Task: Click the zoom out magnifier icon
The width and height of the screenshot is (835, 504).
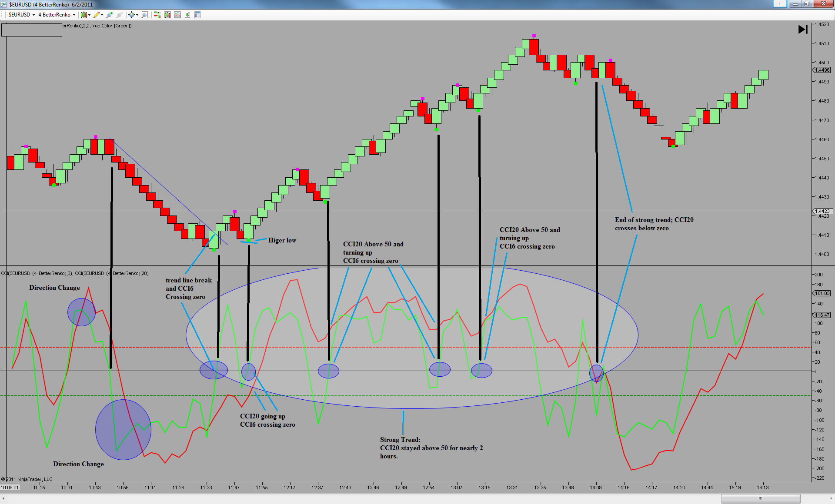Action: pyautogui.click(x=120, y=15)
